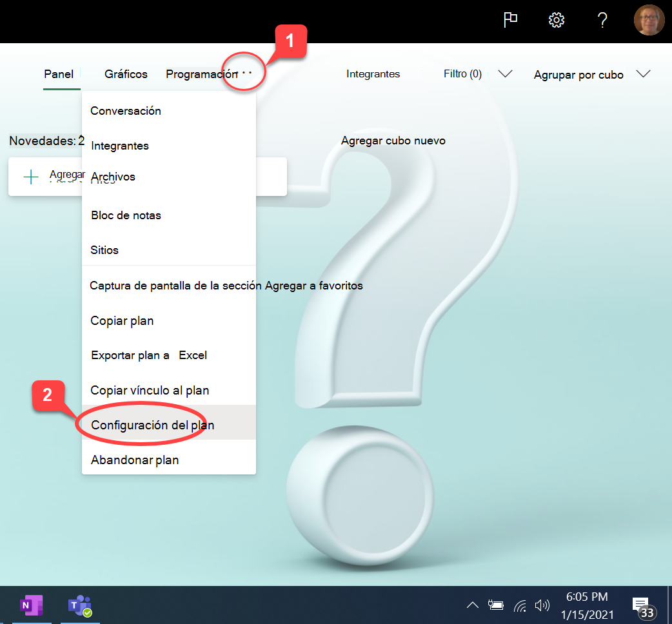Viewport: 672px width, 624px height.
Task: Launch OneNote from the taskbar
Action: point(32,605)
